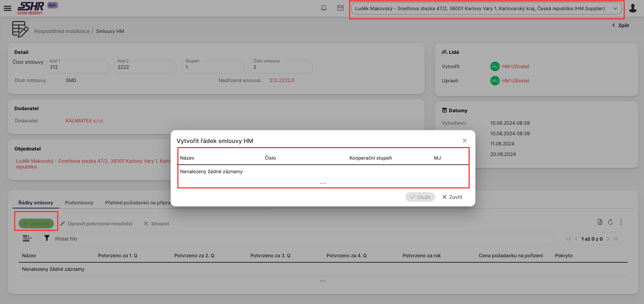Open the hamburger navigation menu
The height and width of the screenshot is (304, 644).
7,8
